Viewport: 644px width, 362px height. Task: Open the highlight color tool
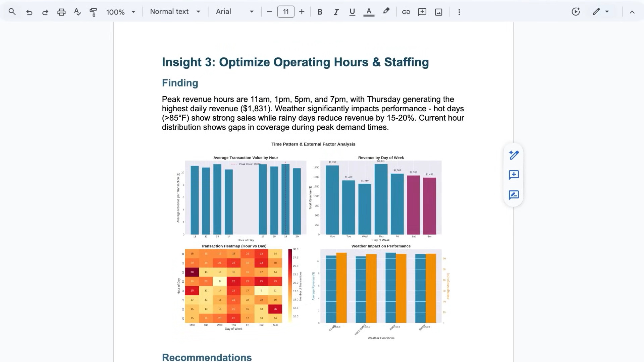pos(386,12)
